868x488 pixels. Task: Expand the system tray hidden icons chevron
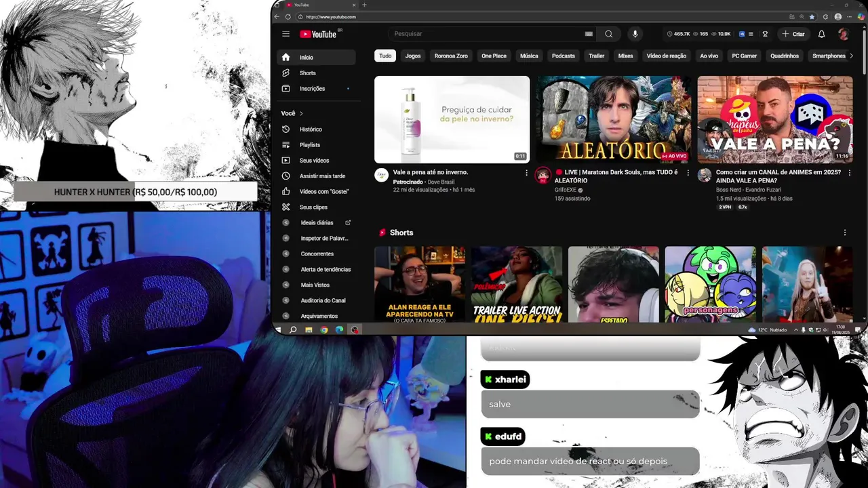click(797, 330)
